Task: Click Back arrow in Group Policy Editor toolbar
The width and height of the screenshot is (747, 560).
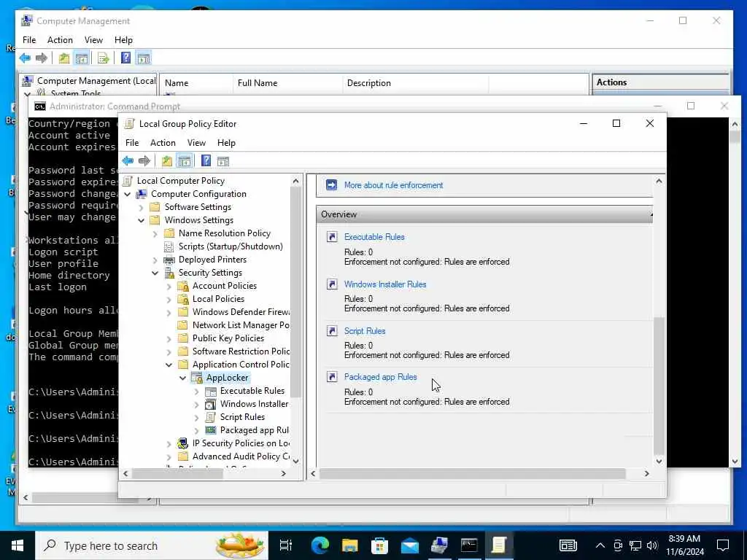Action: [128, 161]
